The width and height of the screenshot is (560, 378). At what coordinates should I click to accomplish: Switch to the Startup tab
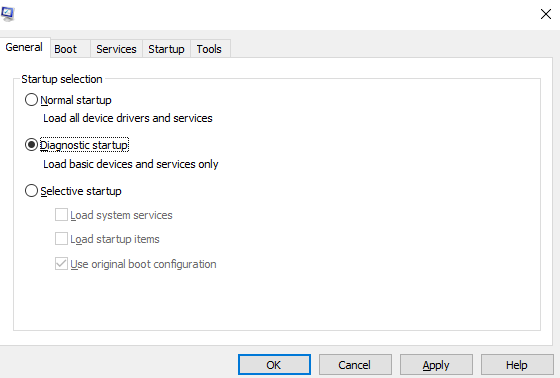166,49
